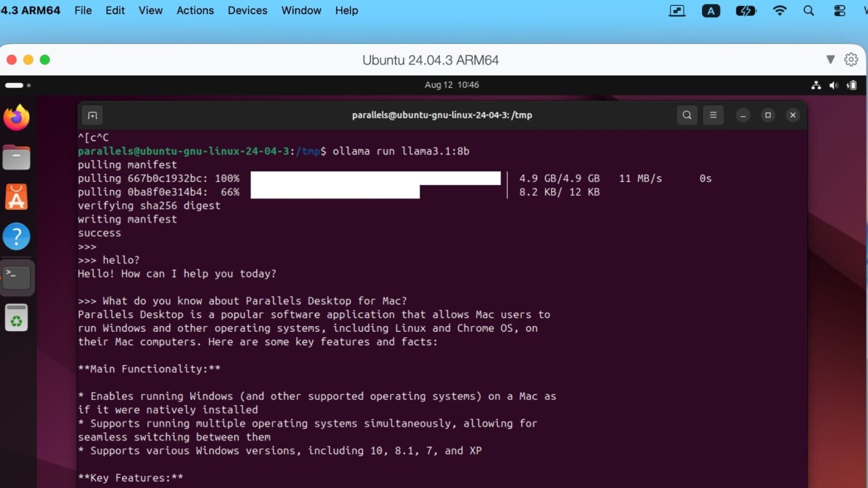Click the 'ollama run llama3.1:8b' command text

click(x=401, y=151)
